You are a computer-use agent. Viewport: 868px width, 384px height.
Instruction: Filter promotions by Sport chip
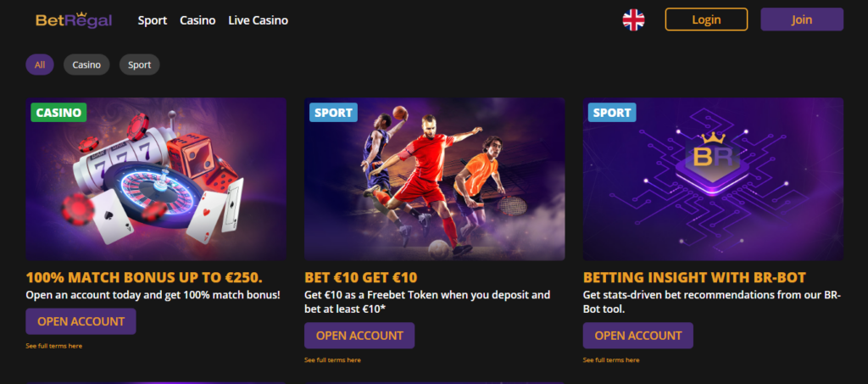[x=140, y=64]
